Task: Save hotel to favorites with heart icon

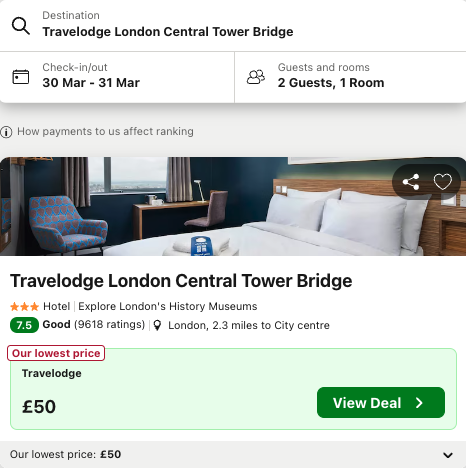Action: pos(443,182)
